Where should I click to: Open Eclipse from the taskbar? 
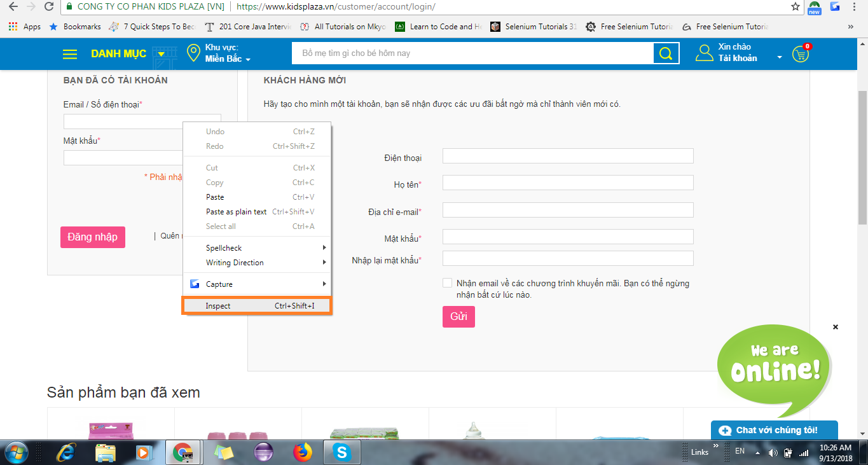pos(263,452)
